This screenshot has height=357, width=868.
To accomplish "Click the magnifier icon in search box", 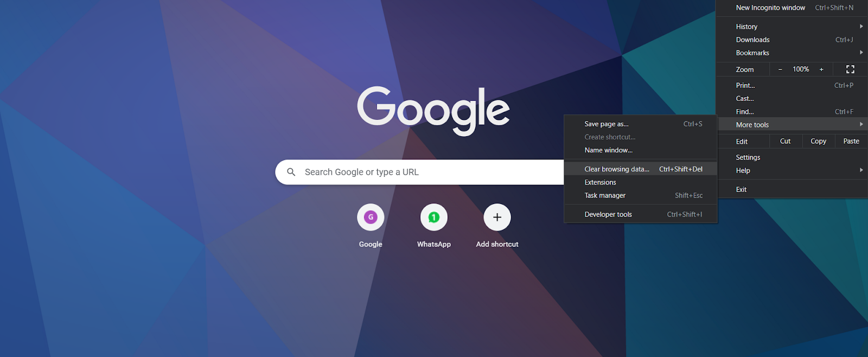I will tap(291, 172).
